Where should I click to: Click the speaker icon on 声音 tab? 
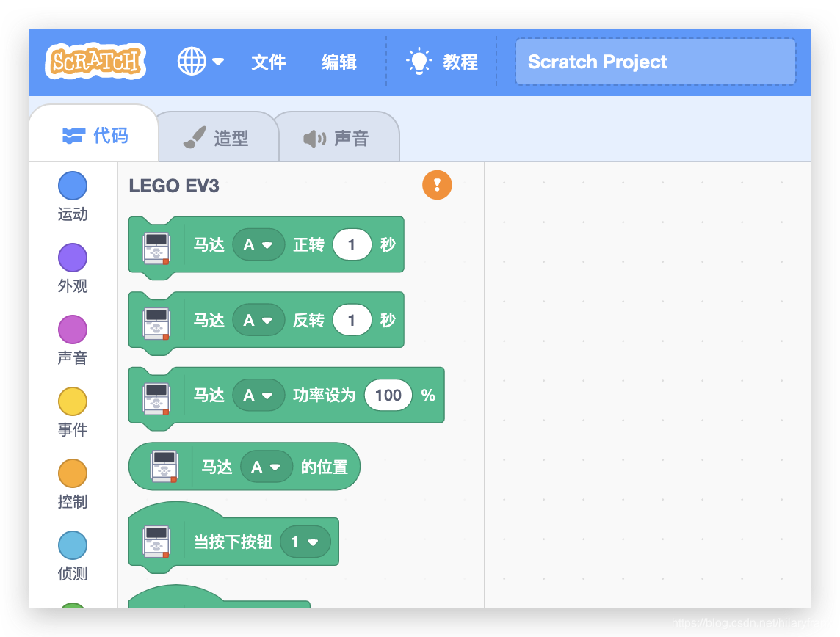point(314,139)
